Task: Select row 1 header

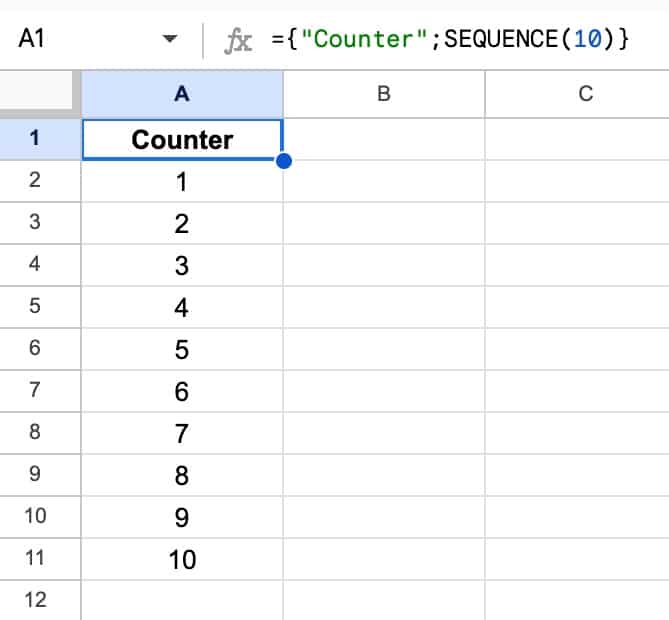Action: click(x=36, y=139)
